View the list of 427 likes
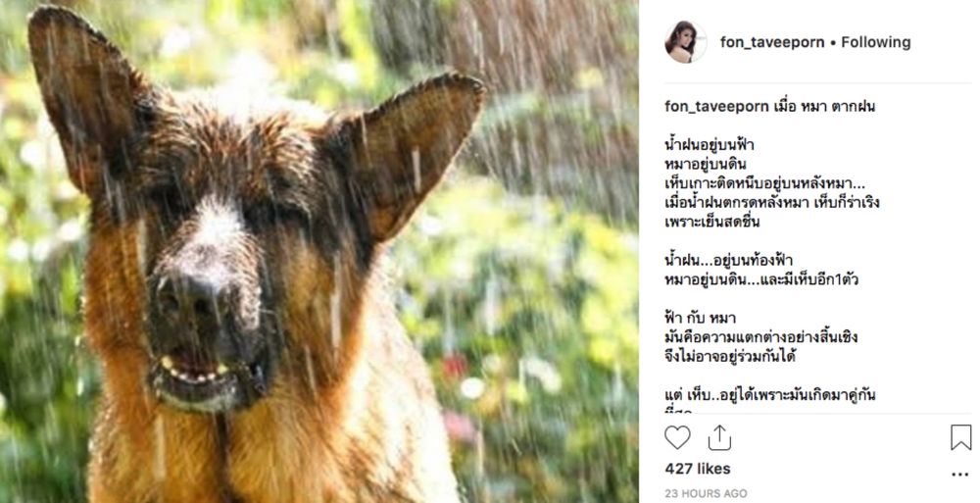Viewport: 980px width, 503px height. point(698,469)
